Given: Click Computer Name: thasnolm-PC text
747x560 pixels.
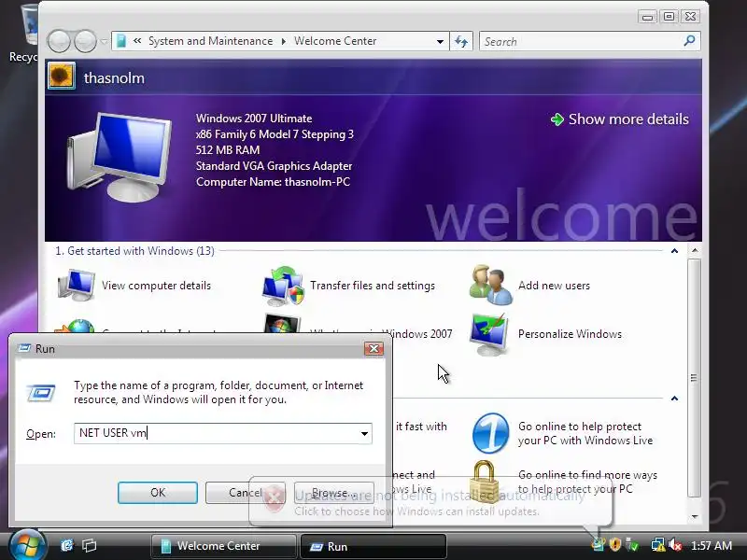Looking at the screenshot, I should 273,182.
